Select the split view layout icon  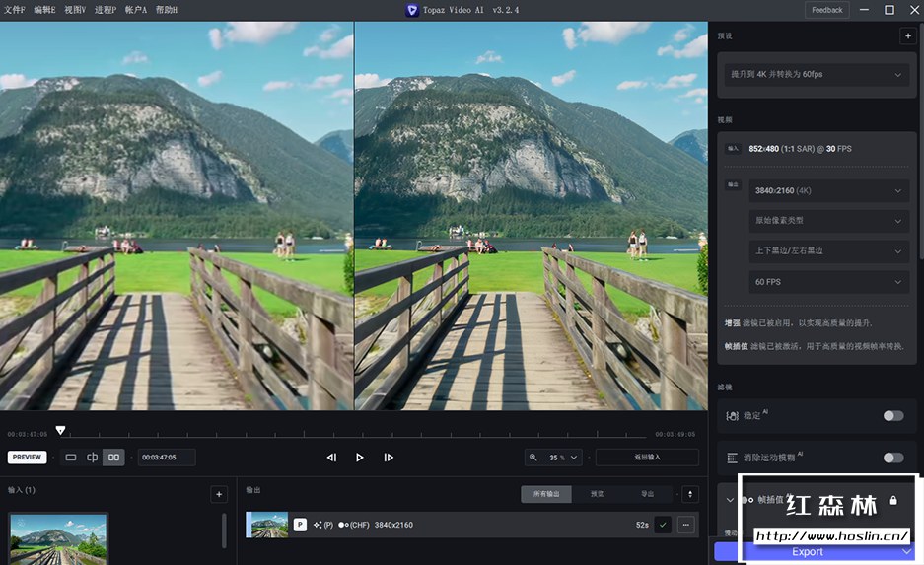click(92, 458)
